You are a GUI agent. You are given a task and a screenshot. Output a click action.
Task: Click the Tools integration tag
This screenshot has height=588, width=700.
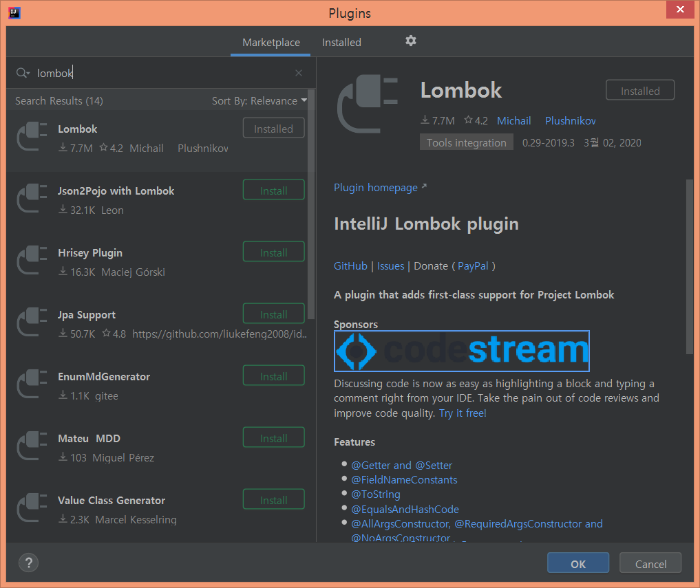[x=467, y=142]
